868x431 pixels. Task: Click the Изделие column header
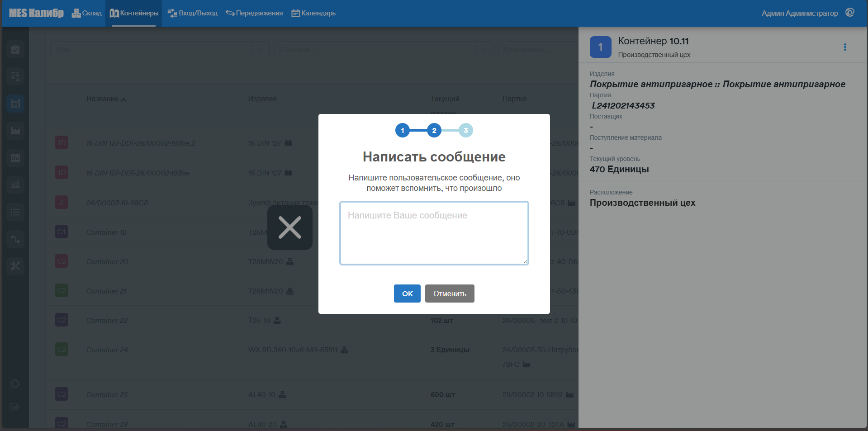[x=262, y=99]
